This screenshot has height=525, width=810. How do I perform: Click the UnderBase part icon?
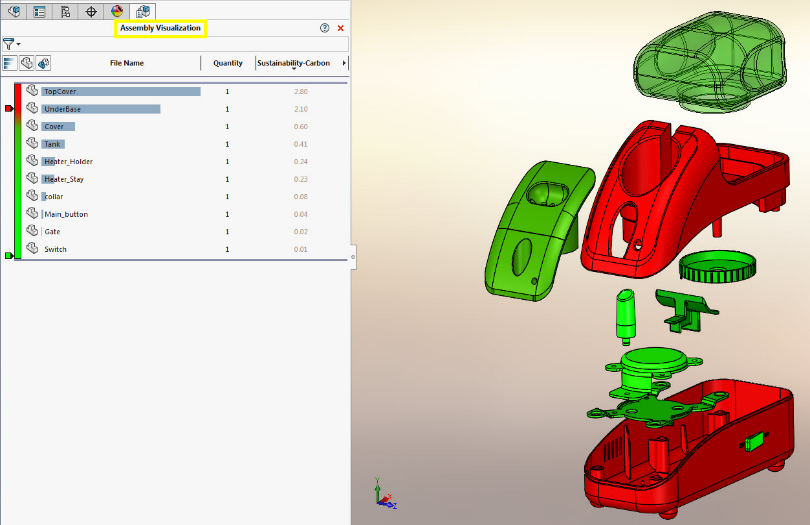(32, 108)
